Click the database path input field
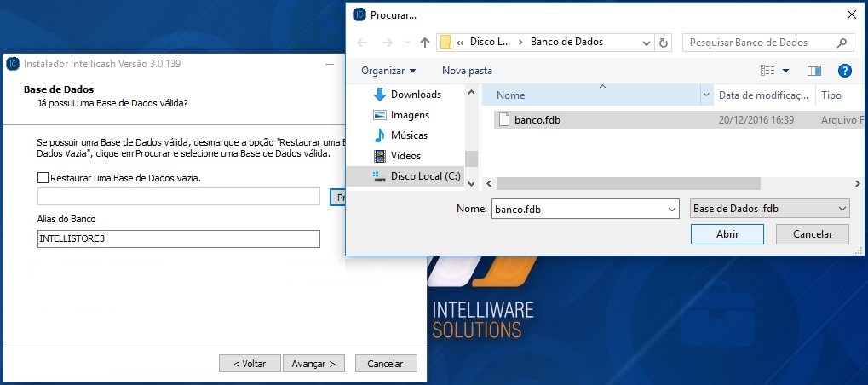This screenshot has width=868, height=385. point(179,197)
